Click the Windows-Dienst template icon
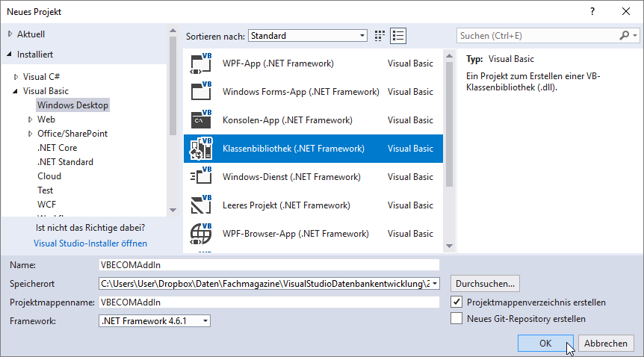644x357 pixels. 201,177
